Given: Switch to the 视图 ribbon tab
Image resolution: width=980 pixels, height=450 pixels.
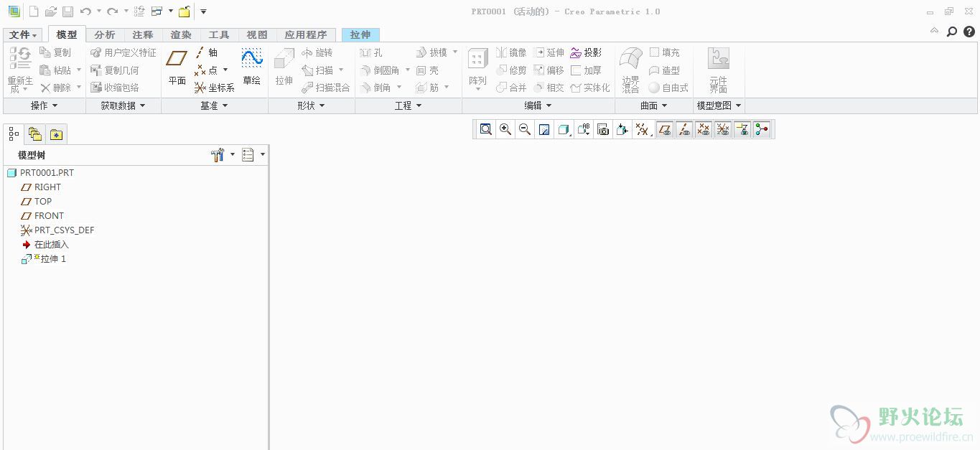Looking at the screenshot, I should pos(257,34).
